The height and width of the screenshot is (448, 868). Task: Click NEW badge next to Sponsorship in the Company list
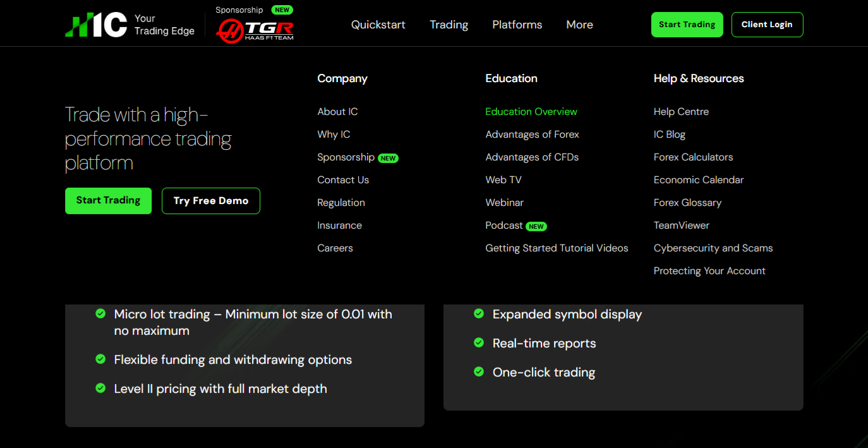tap(388, 158)
